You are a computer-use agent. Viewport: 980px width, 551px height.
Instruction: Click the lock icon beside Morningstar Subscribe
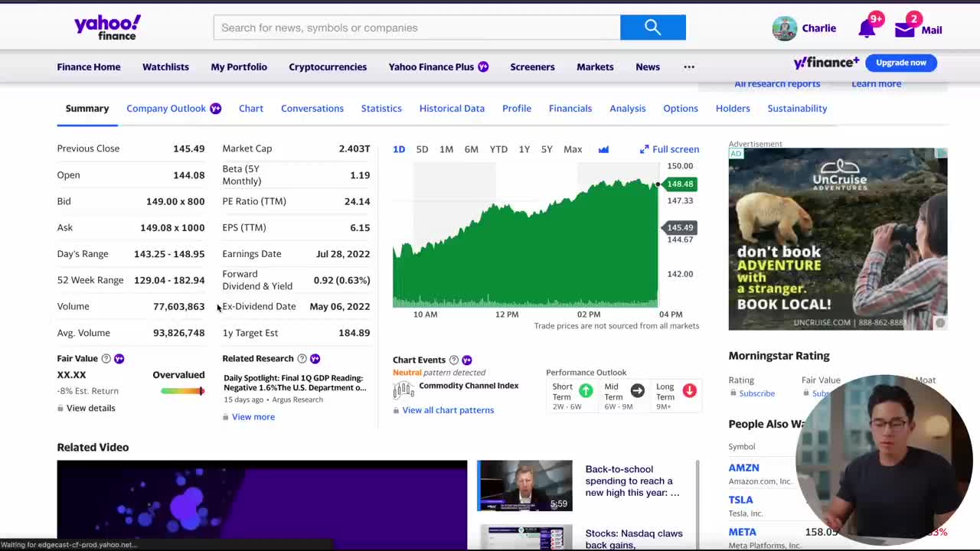pos(733,393)
